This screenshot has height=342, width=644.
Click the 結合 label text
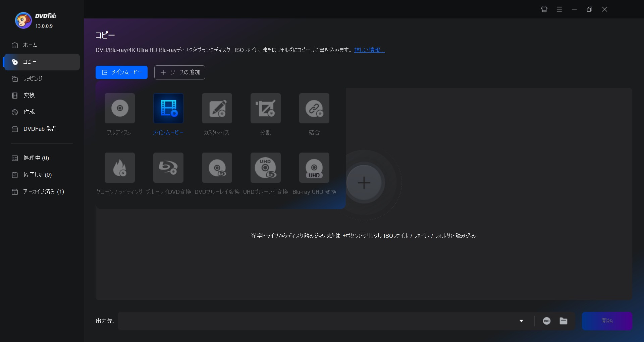click(314, 132)
